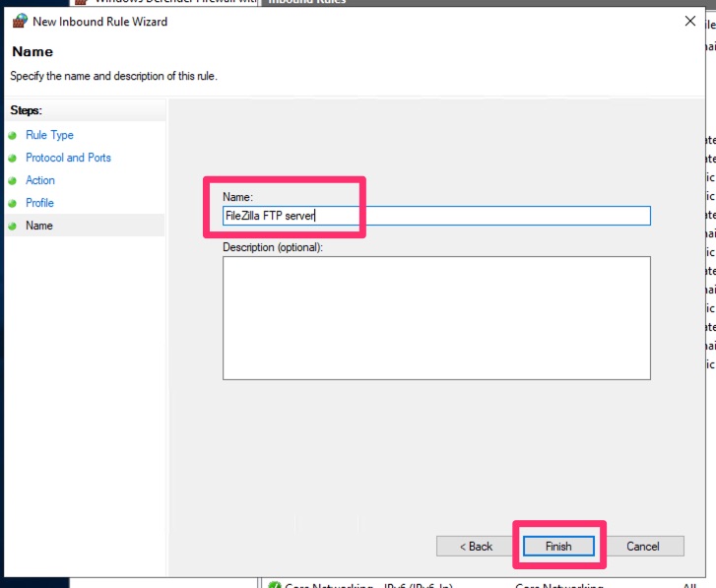Click the green bullet beside Name step
This screenshot has width=716, height=588.
(13, 226)
